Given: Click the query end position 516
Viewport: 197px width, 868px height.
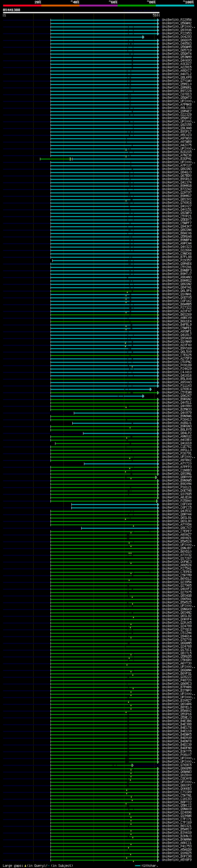Looking at the screenshot, I should point(155,15).
